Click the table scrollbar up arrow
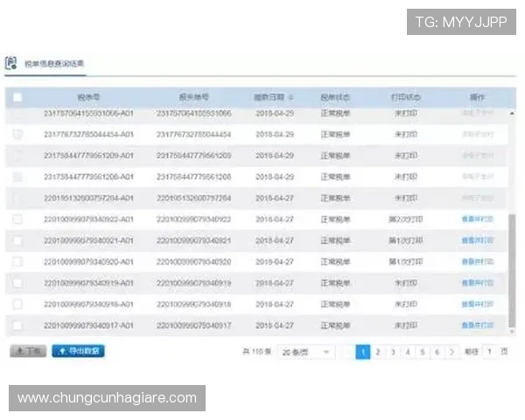Screen dimensions: 525x420 (x=512, y=114)
